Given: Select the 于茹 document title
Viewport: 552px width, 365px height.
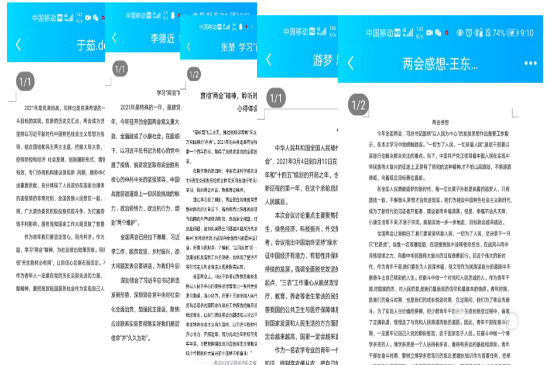Looking at the screenshot, I should tap(91, 45).
